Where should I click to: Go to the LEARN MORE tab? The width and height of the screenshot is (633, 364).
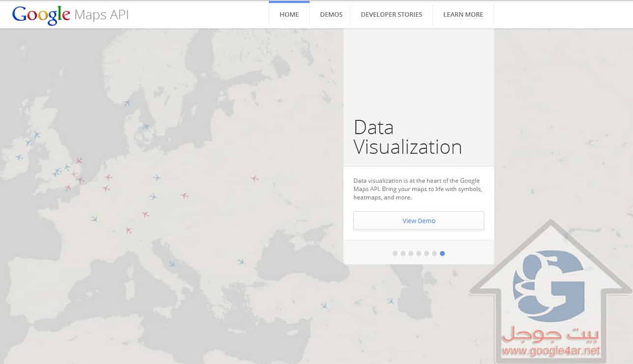coord(463,15)
